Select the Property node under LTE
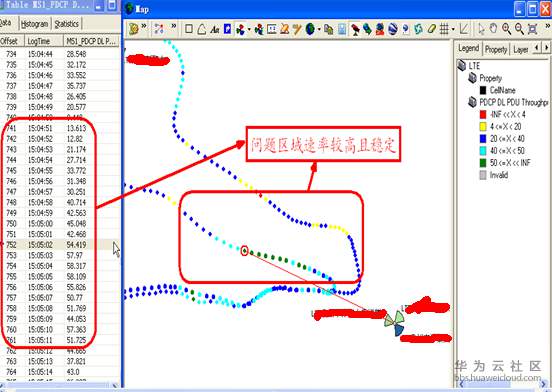This screenshot has width=552, height=392. 490,78
